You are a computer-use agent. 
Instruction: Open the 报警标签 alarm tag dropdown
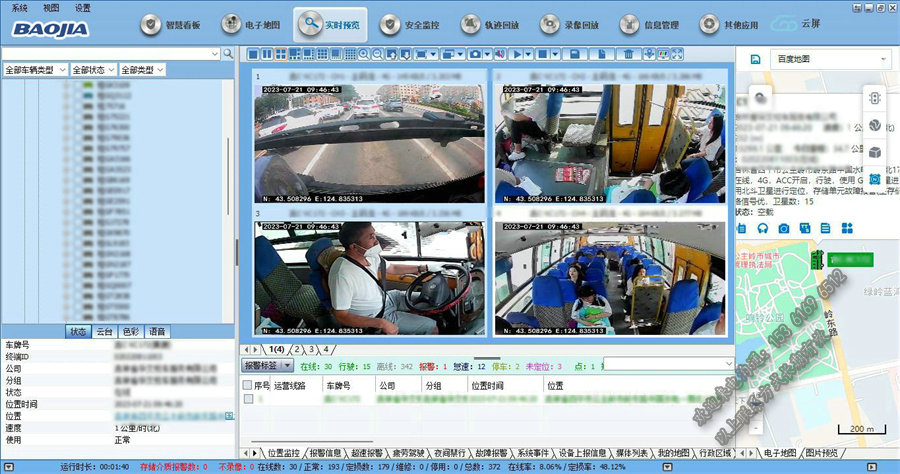[268, 366]
